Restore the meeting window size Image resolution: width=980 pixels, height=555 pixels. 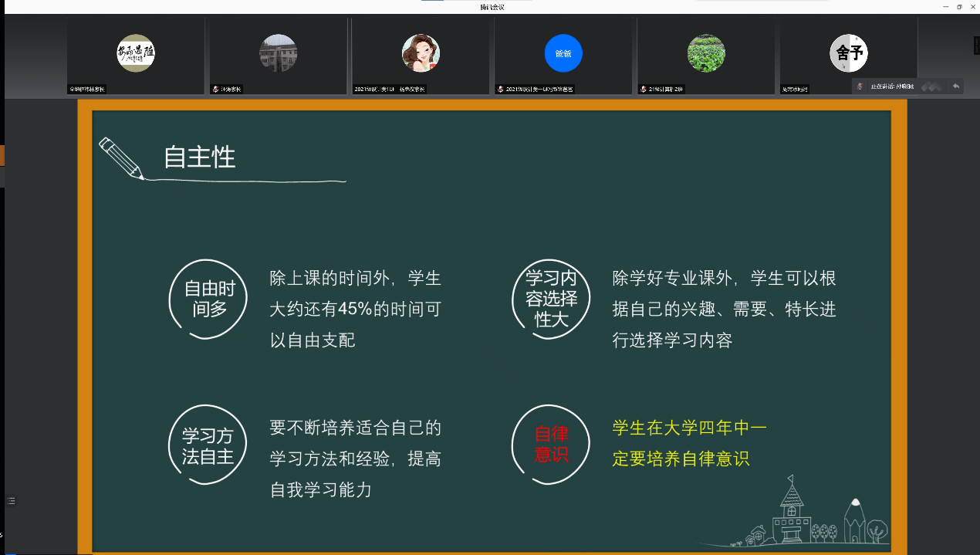(x=959, y=7)
